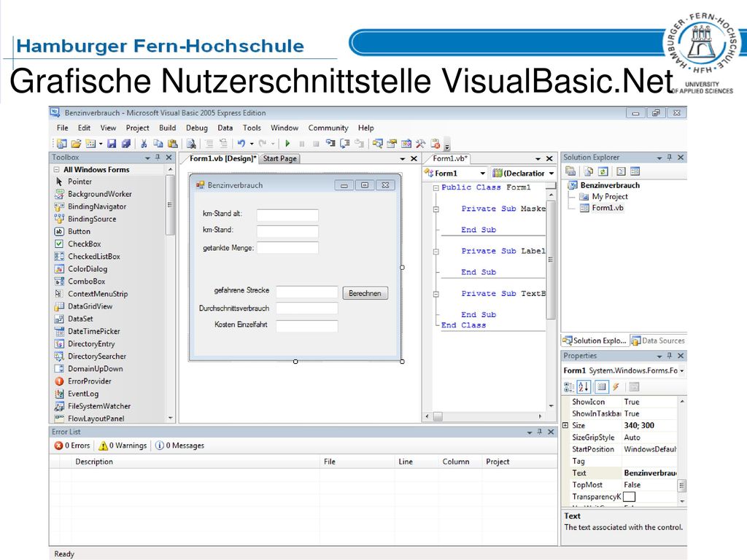Click Show All Files icon in Solution Explorer

pyautogui.click(x=589, y=171)
